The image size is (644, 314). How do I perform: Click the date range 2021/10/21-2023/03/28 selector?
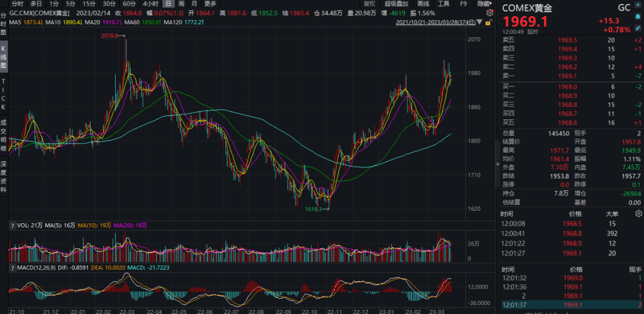435,23
